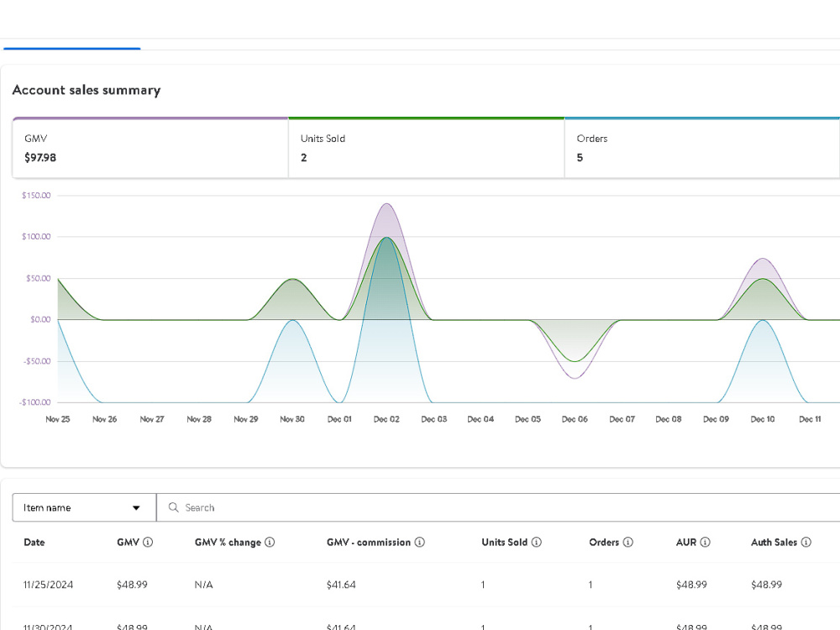Click the GMV % change column header
The width and height of the screenshot is (840, 630).
[x=228, y=542]
